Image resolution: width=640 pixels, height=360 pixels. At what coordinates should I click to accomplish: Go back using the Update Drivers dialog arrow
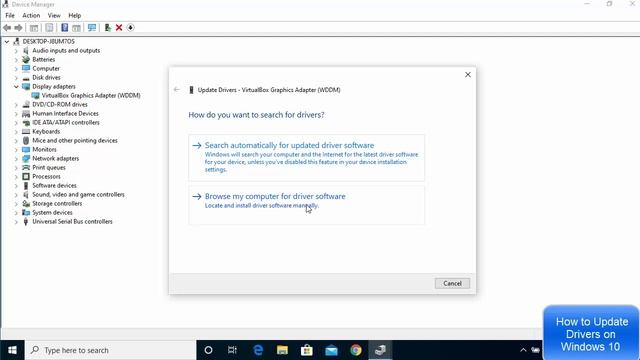point(177,90)
